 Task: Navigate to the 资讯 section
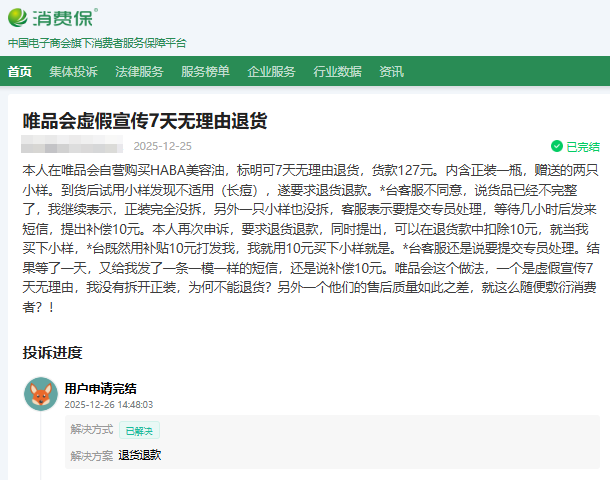pyautogui.click(x=391, y=72)
